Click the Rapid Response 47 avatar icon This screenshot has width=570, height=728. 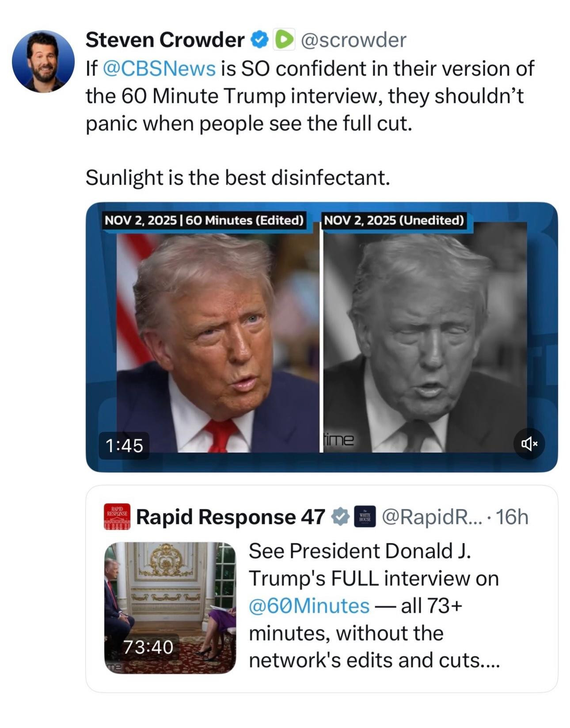tap(117, 516)
